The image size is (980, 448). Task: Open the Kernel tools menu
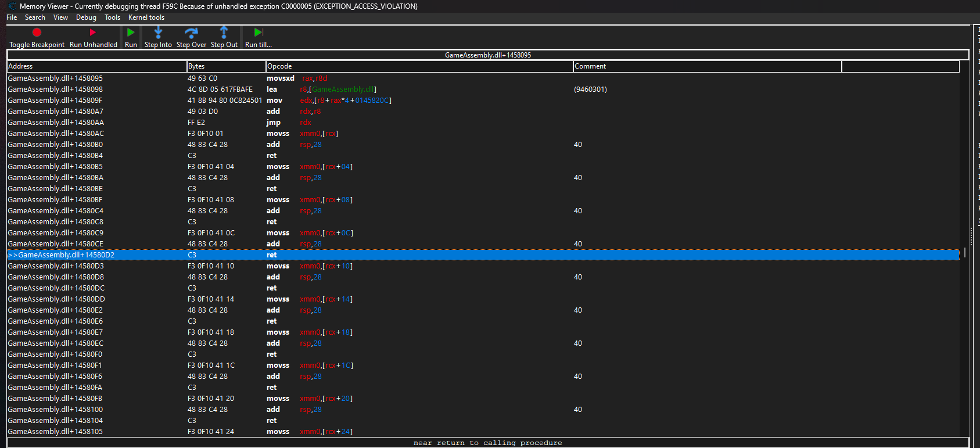[146, 17]
